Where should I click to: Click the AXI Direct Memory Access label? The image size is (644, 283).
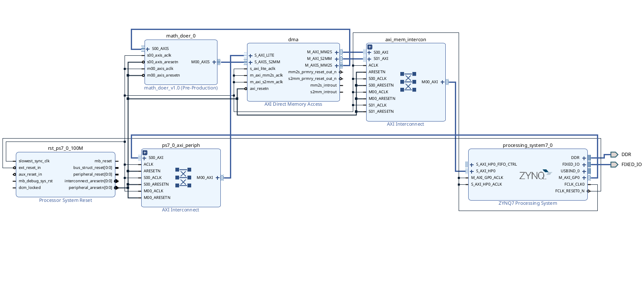coord(293,104)
